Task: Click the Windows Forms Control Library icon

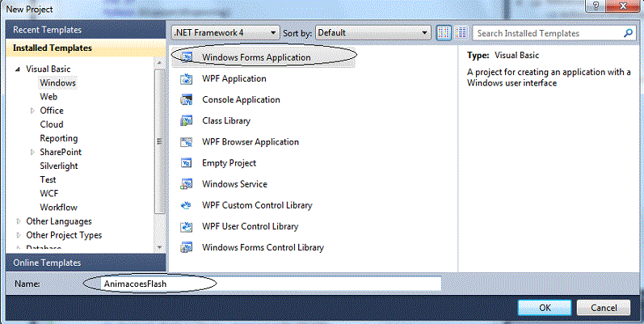Action: tap(187, 247)
